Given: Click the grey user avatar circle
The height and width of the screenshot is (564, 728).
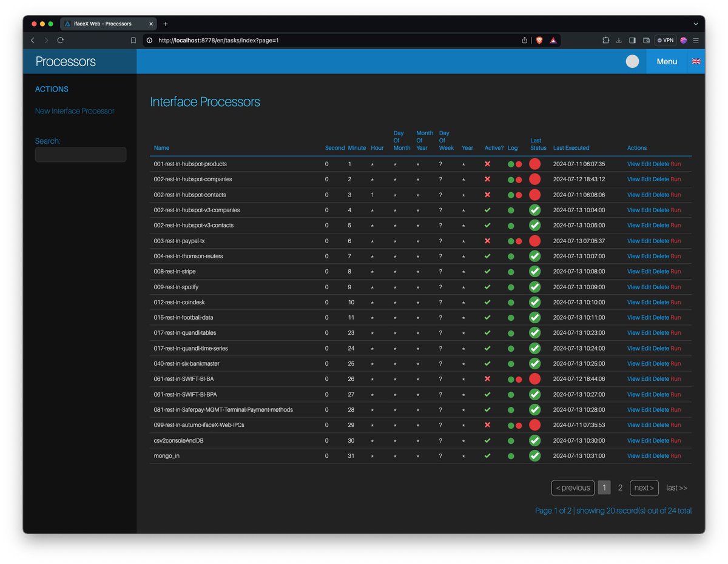Looking at the screenshot, I should pos(632,61).
